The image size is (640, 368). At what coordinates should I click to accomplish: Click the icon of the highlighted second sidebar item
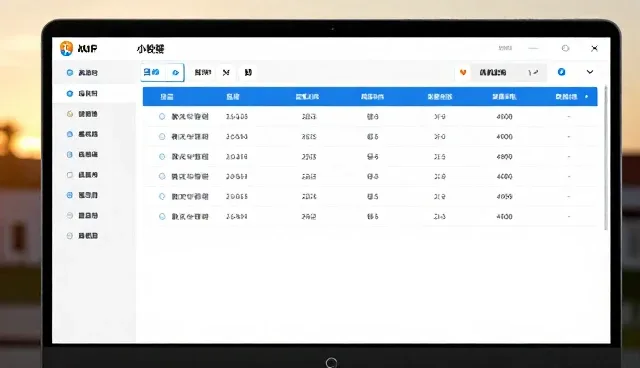70,93
